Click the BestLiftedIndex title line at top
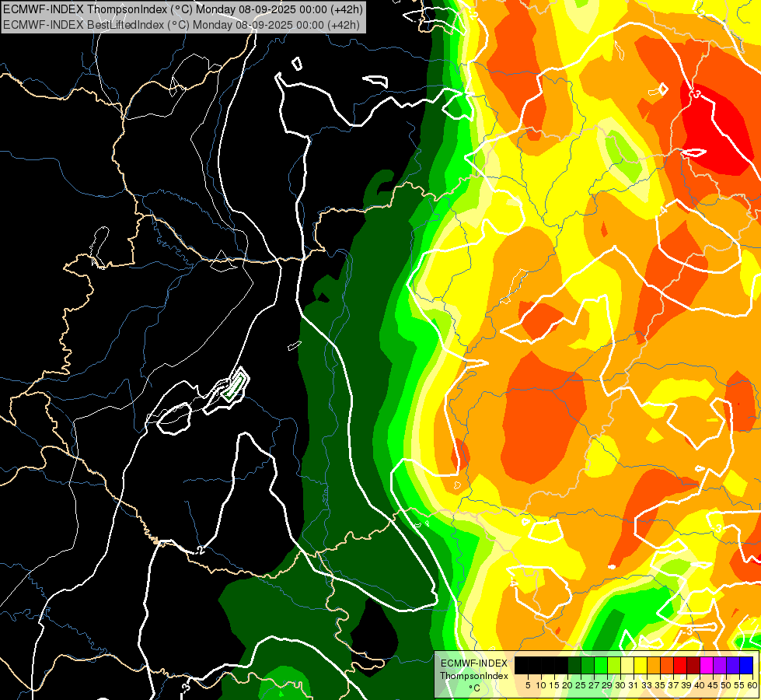The height and width of the screenshot is (700, 761). 182,24
